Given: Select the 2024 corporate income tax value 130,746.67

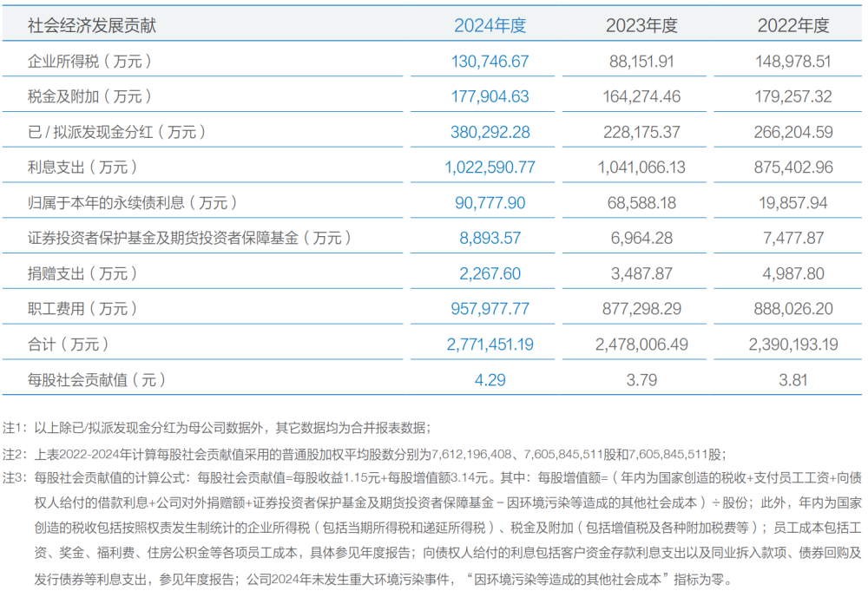Looking at the screenshot, I should [x=490, y=62].
